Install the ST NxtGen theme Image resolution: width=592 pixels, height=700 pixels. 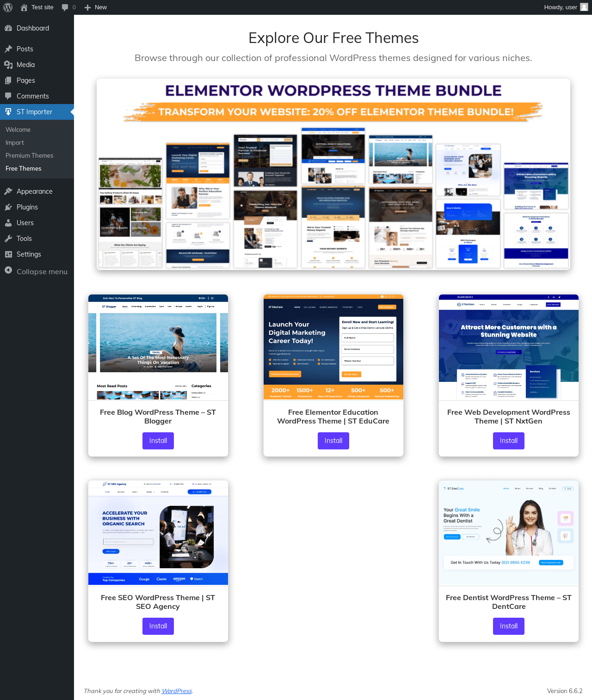509,441
